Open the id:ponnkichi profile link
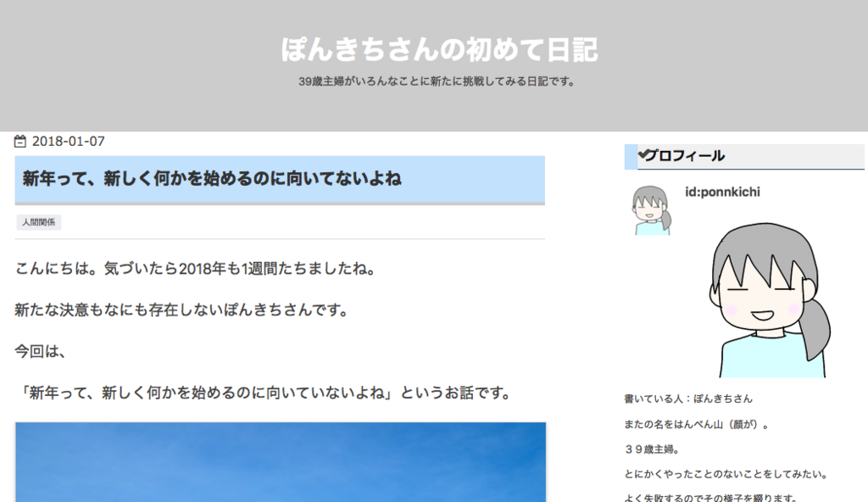This screenshot has height=502, width=868. (x=722, y=192)
